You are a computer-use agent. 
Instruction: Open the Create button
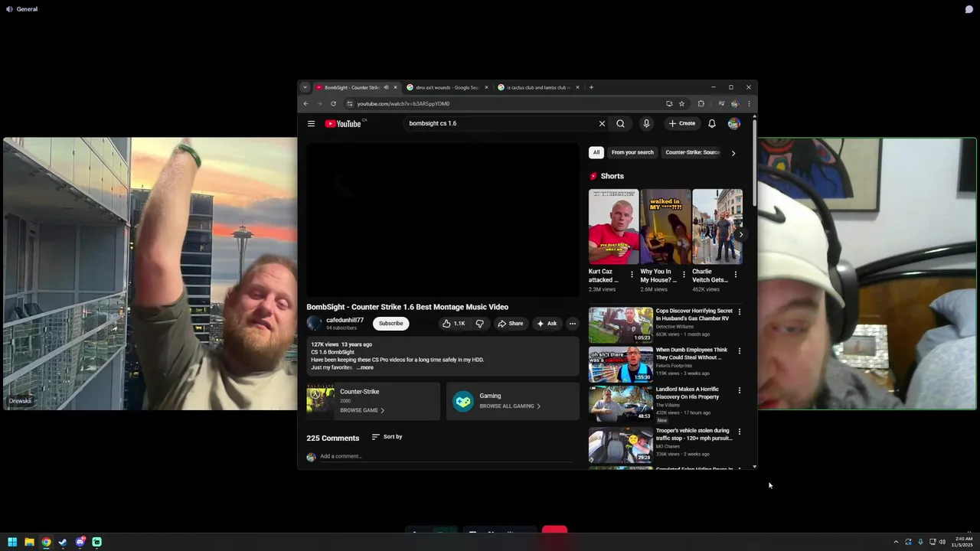click(x=681, y=123)
